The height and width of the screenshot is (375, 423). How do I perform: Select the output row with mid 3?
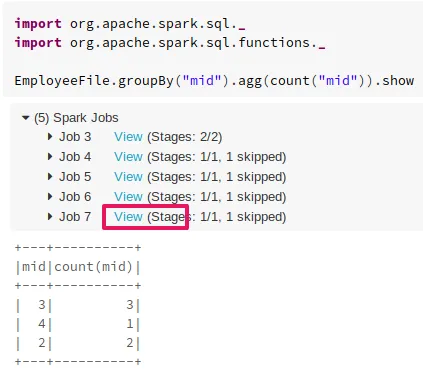point(78,305)
